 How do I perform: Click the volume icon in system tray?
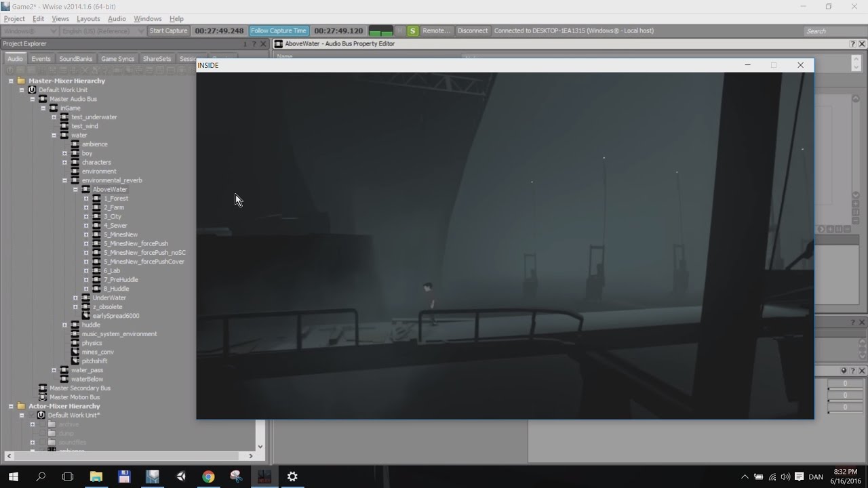(x=785, y=476)
